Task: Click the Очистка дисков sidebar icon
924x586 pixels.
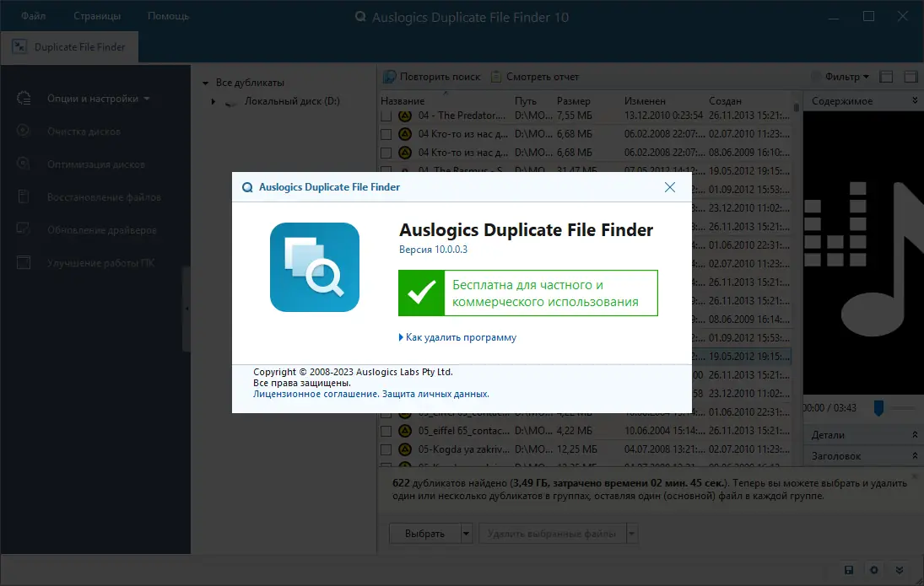Action: [24, 131]
